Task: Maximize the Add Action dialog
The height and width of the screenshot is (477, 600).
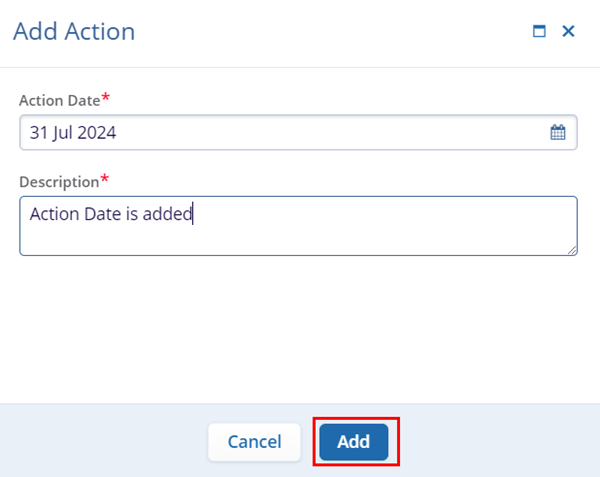Action: point(539,32)
